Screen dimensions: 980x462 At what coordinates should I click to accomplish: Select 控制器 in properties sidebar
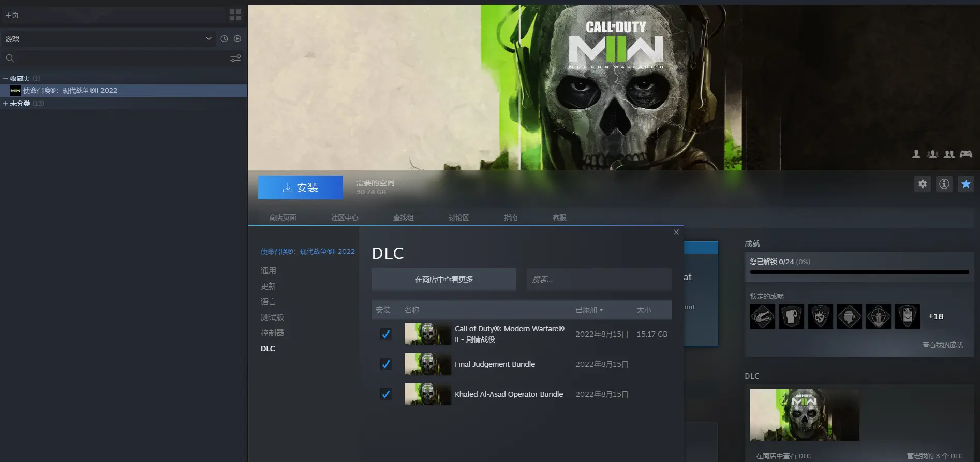click(272, 333)
